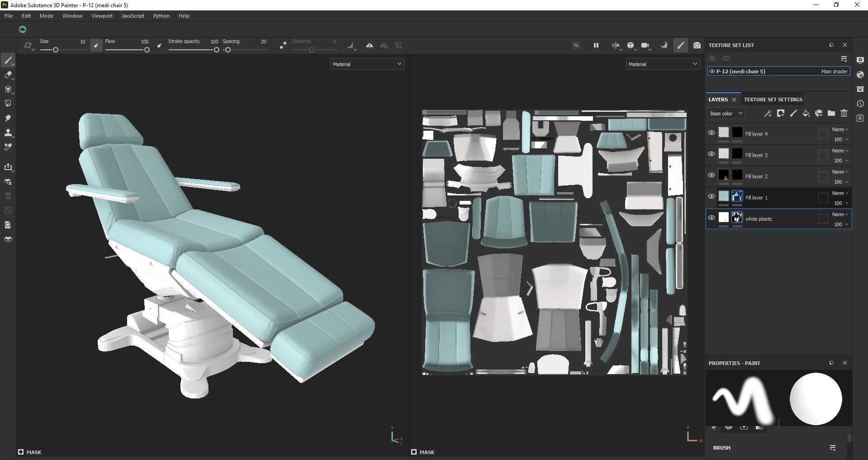The image size is (868, 460).
Task: Select the white plastic layer color thumbnail
Action: click(x=724, y=218)
